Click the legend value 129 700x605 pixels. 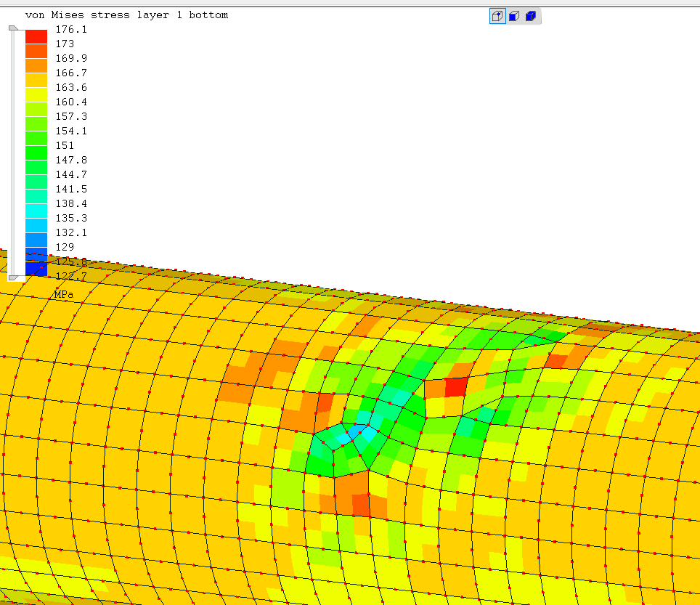click(65, 247)
